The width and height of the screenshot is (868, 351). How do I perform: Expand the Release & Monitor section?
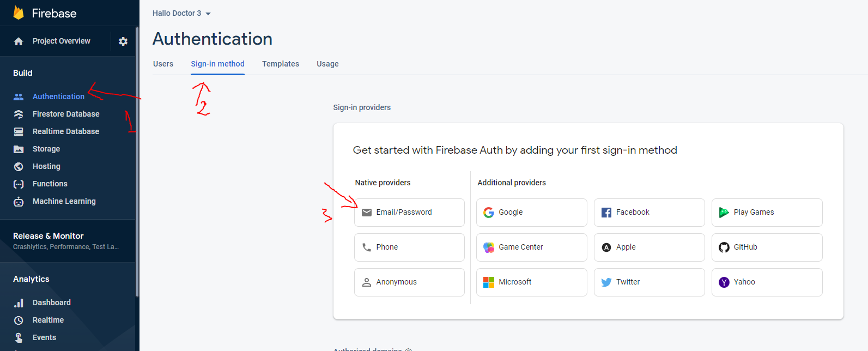48,236
